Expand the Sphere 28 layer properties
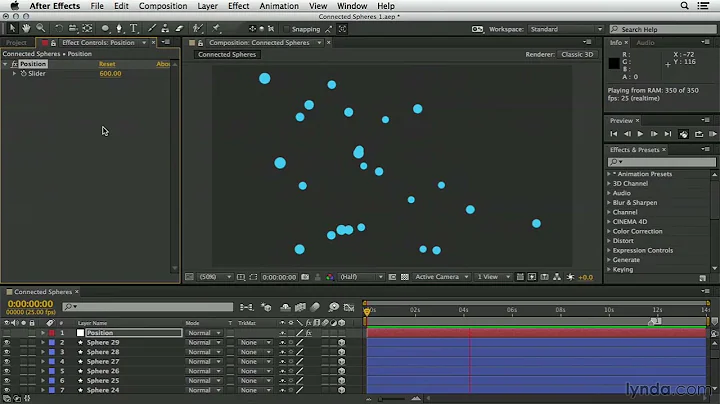720x404 pixels. [x=43, y=352]
